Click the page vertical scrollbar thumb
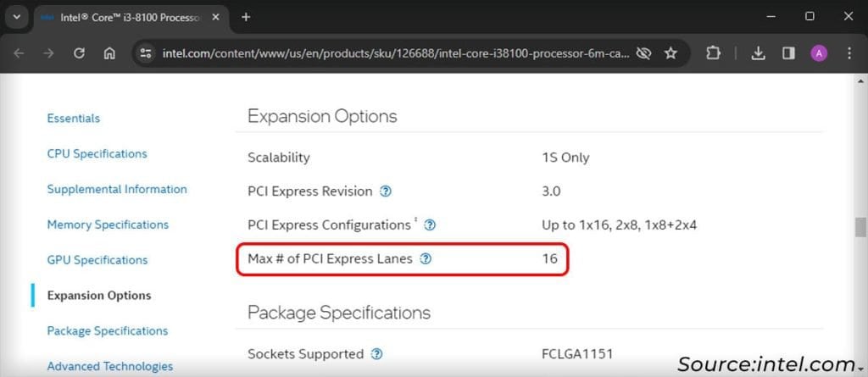This screenshot has height=377, width=868. [x=860, y=229]
